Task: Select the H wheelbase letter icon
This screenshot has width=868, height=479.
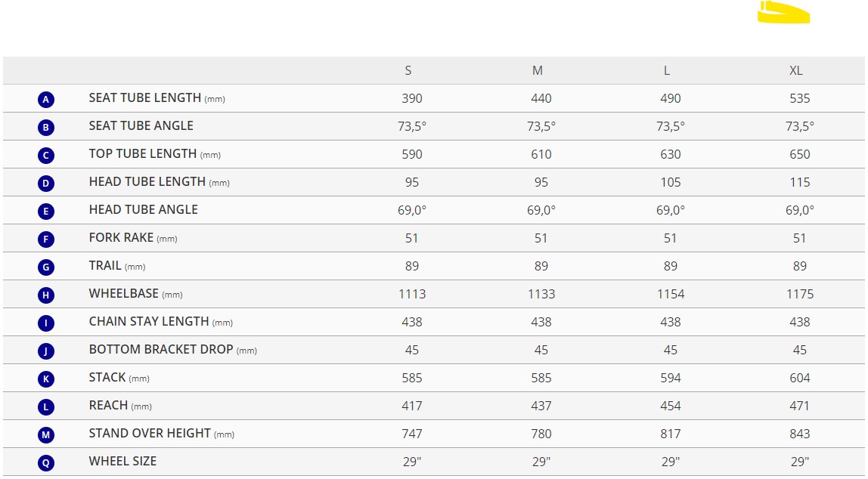Action: point(46,295)
